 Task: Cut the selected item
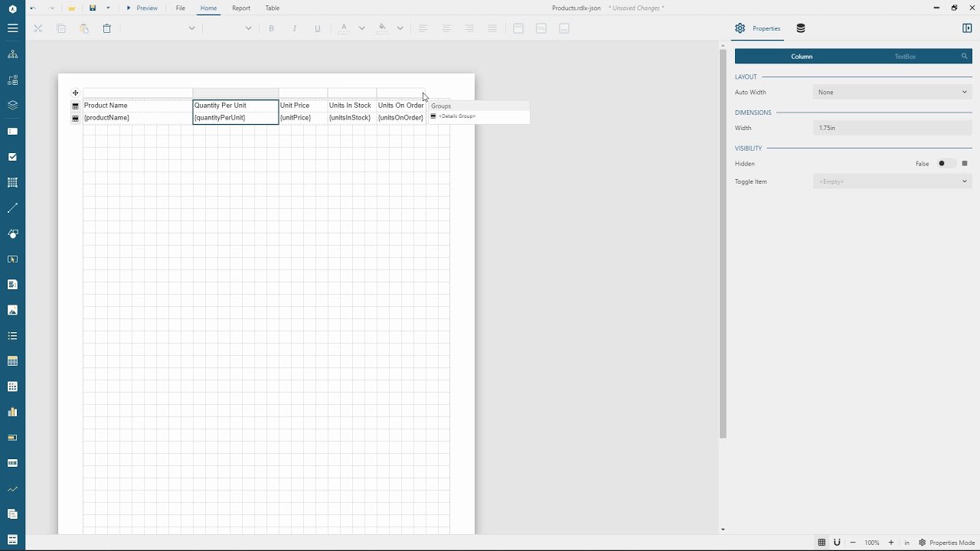38,28
